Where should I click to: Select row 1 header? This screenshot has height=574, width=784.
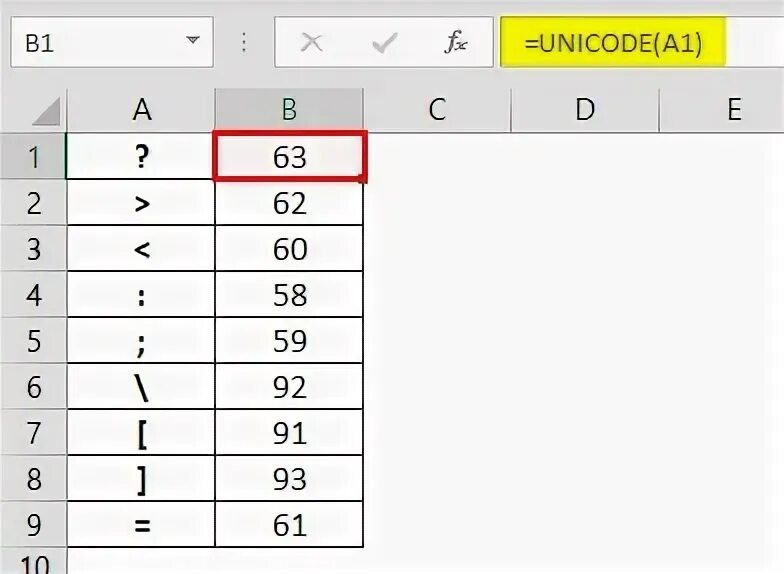[34, 156]
